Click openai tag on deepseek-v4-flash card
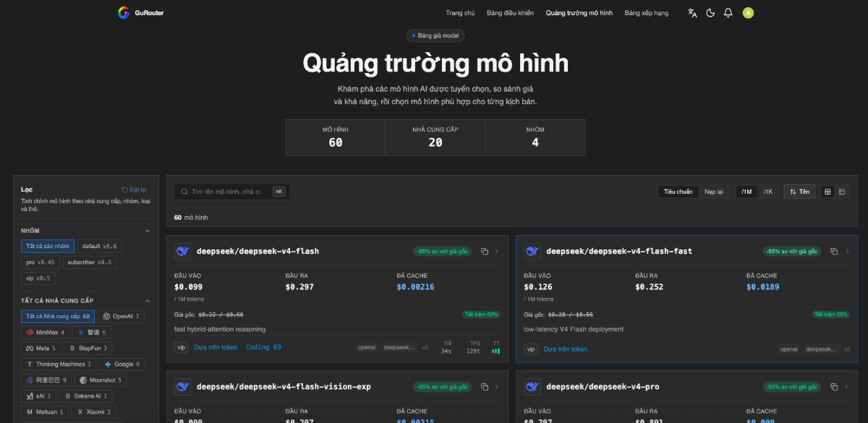Image resolution: width=868 pixels, height=423 pixels. pos(367,348)
